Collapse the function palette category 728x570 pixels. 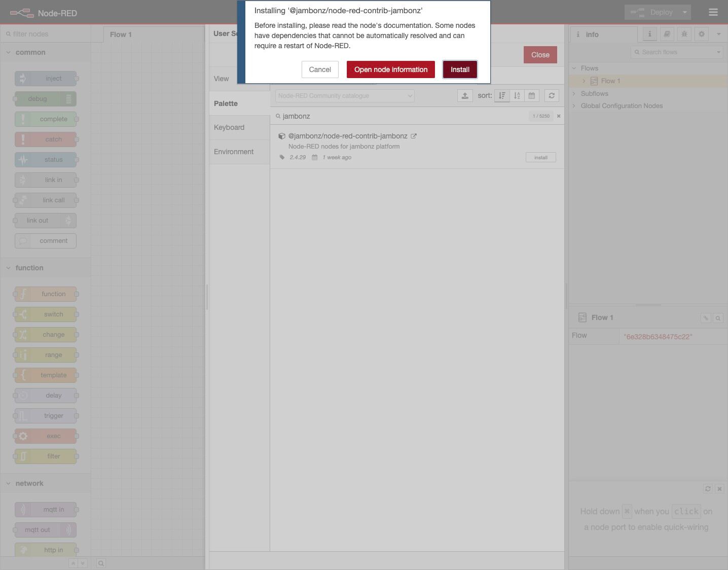coord(45,268)
